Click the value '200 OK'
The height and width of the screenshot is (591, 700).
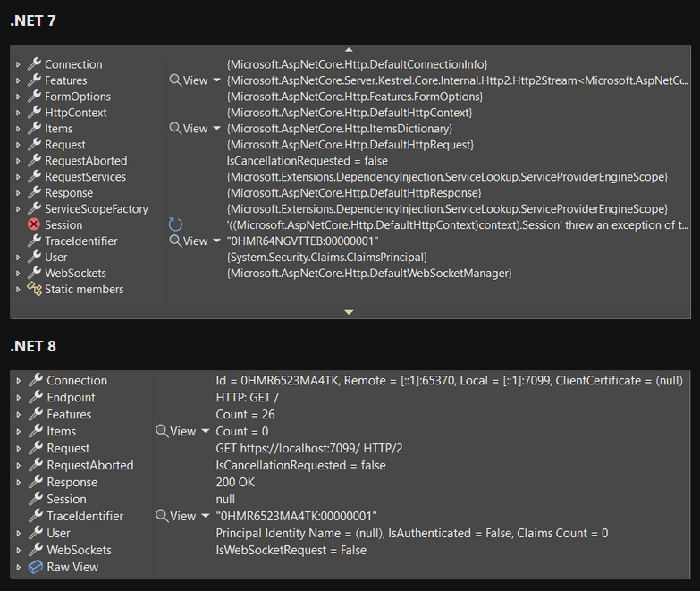(235, 482)
